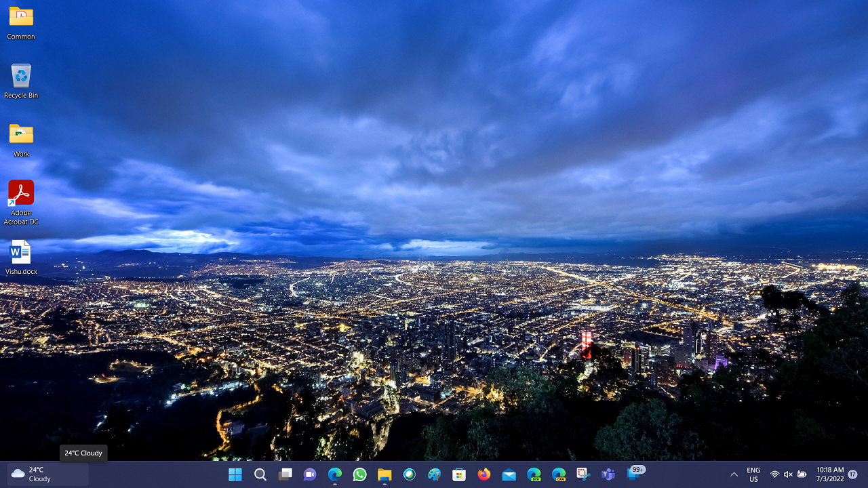Open the ENG US language switcher
Image resolution: width=868 pixels, height=488 pixels.
(753, 474)
